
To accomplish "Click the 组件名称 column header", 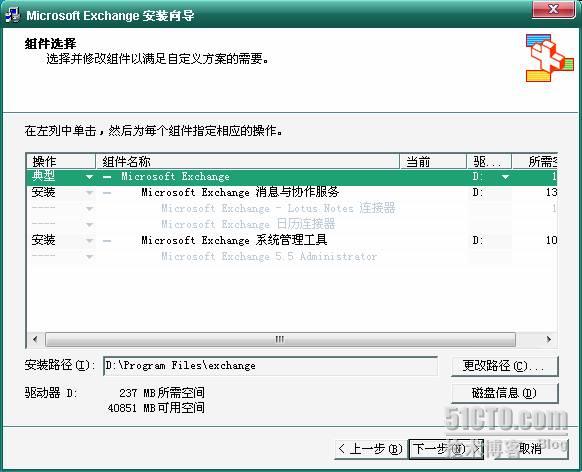I will (x=248, y=161).
